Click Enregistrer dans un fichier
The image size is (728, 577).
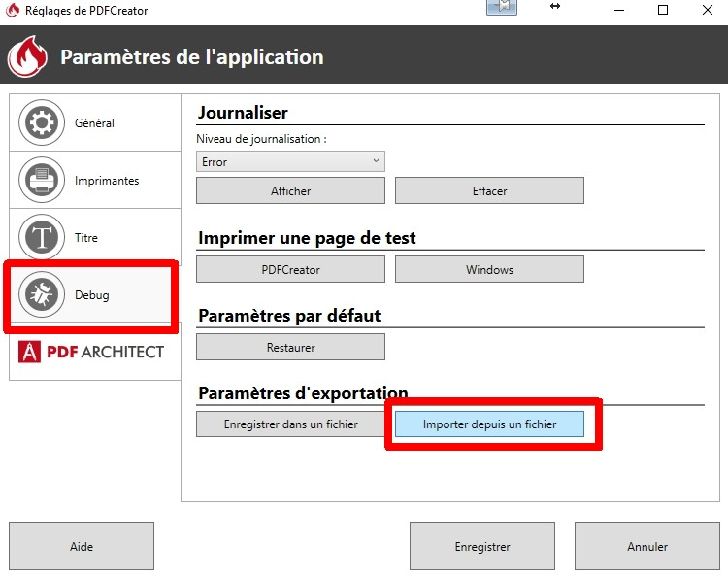[290, 424]
